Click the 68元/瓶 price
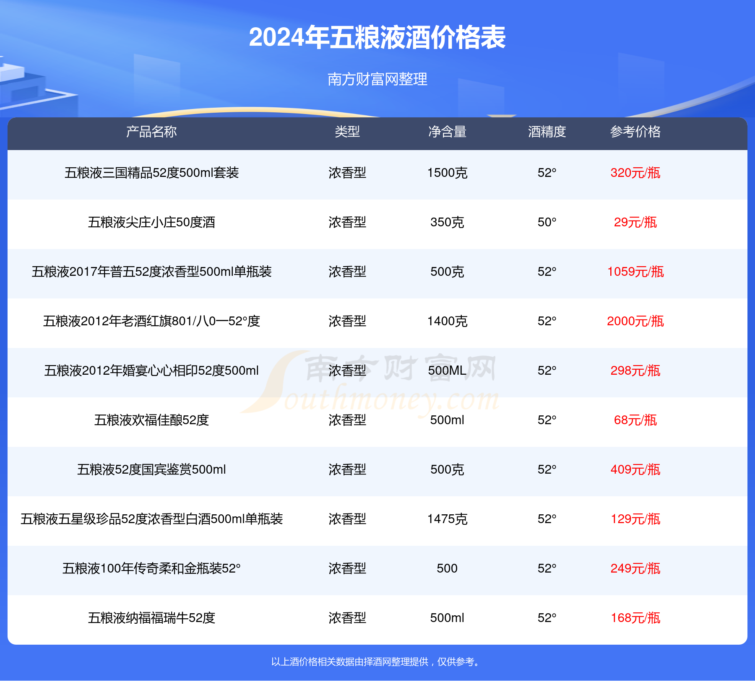The height and width of the screenshot is (700, 755). pos(635,420)
